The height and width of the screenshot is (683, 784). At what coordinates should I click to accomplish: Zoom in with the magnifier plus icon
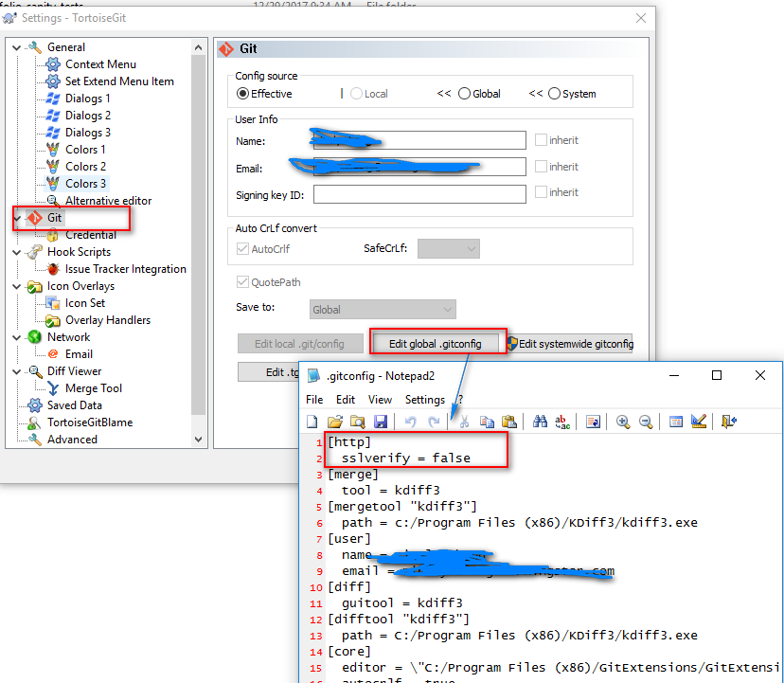(x=623, y=422)
